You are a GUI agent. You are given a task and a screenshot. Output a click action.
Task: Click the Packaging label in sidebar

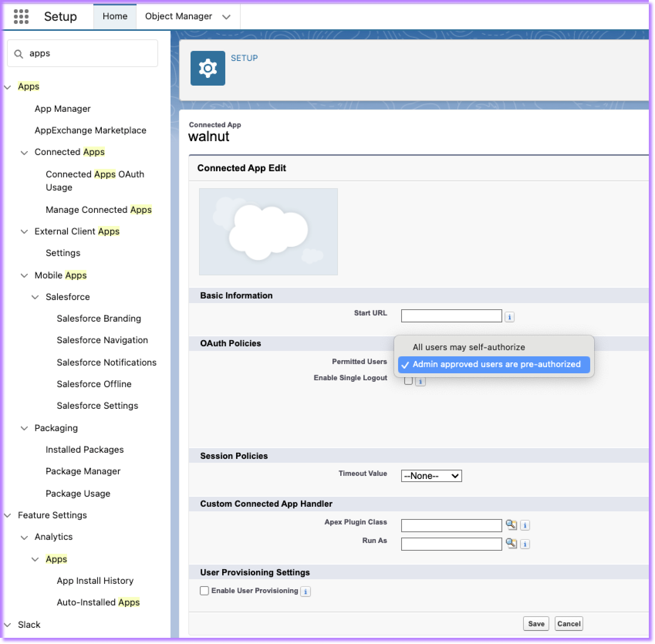pyautogui.click(x=56, y=428)
